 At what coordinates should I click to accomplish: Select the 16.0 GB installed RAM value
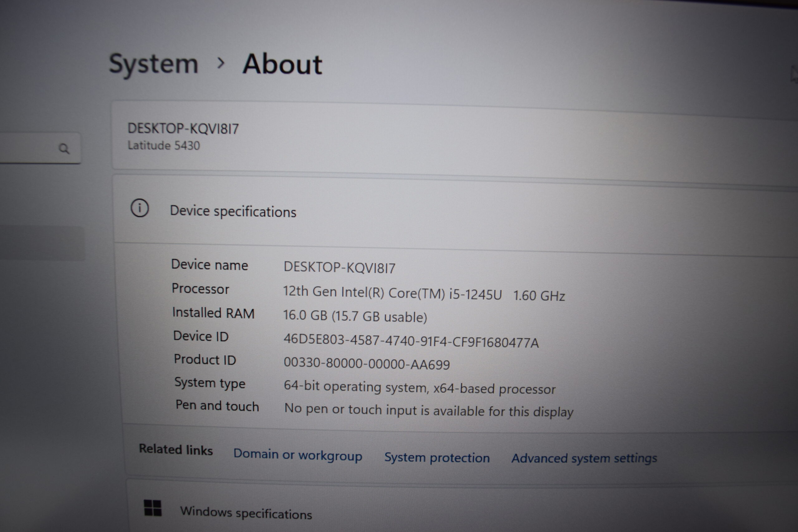point(355,316)
